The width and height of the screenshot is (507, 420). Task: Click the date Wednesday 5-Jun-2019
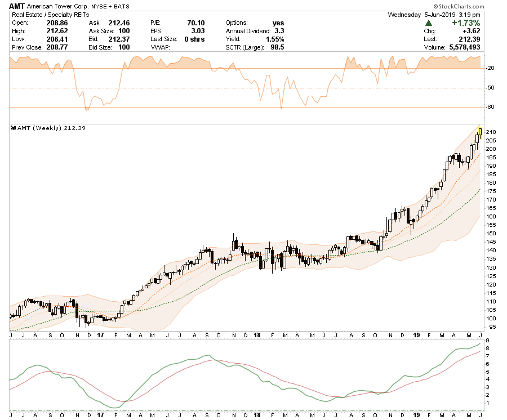click(421, 15)
